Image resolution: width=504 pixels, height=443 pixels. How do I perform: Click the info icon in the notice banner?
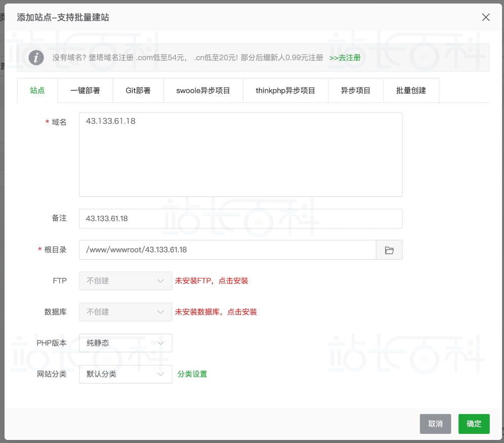(x=35, y=58)
